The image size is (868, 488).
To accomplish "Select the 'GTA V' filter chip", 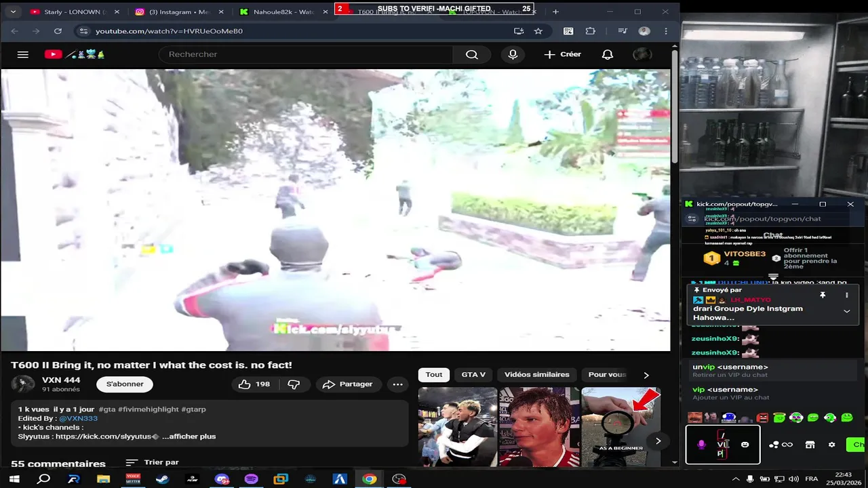I will tap(473, 375).
